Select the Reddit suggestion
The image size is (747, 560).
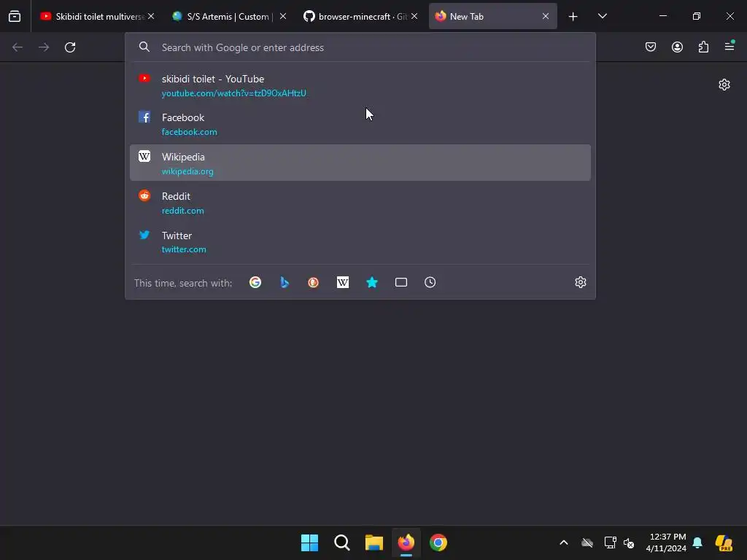[x=360, y=203]
